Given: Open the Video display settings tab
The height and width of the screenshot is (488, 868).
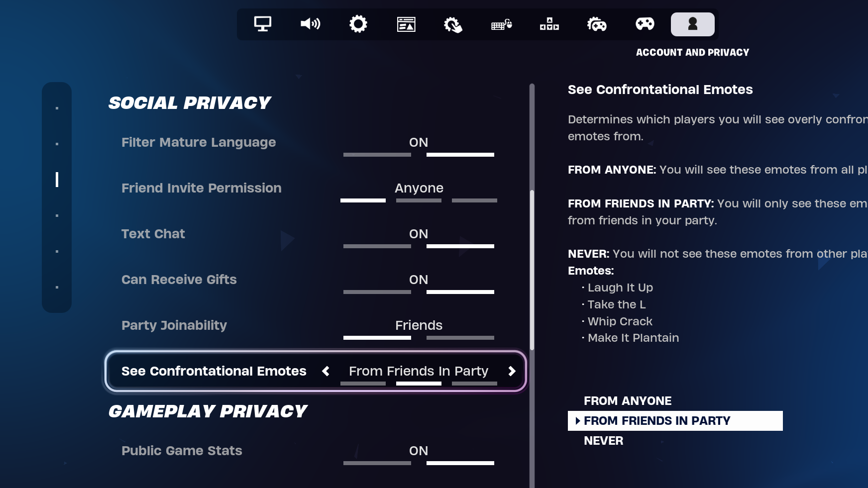Looking at the screenshot, I should pos(262,24).
